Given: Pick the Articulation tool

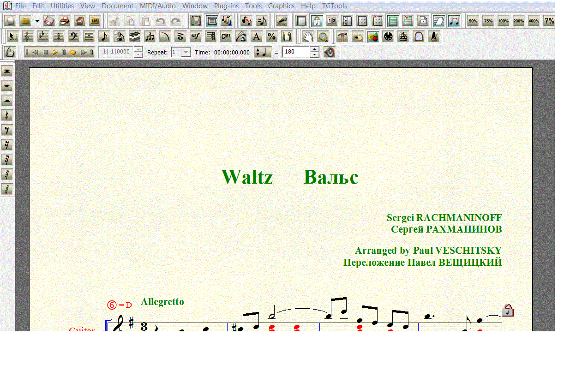Looking at the screenshot, I should click(x=180, y=36).
